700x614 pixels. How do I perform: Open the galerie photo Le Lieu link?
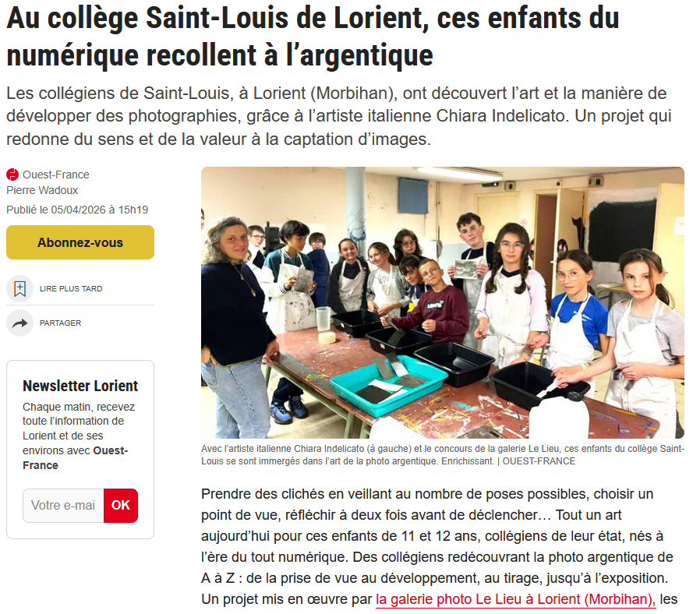(515, 599)
